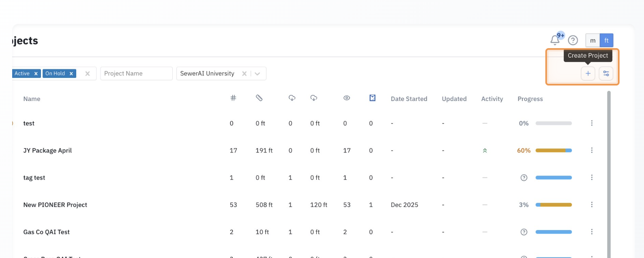Sort by the hash count column icon
Viewport: 644px width, 258px height.
tap(233, 98)
